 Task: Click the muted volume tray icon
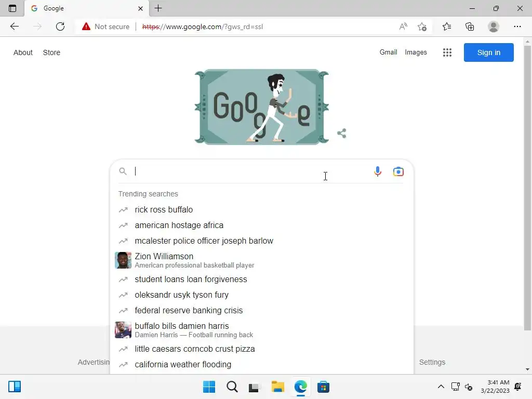tap(469, 387)
